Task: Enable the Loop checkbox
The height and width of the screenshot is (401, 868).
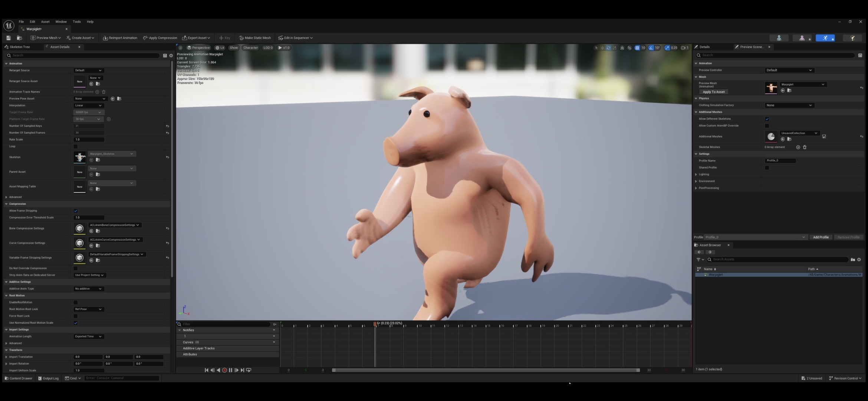Action: 76,146
